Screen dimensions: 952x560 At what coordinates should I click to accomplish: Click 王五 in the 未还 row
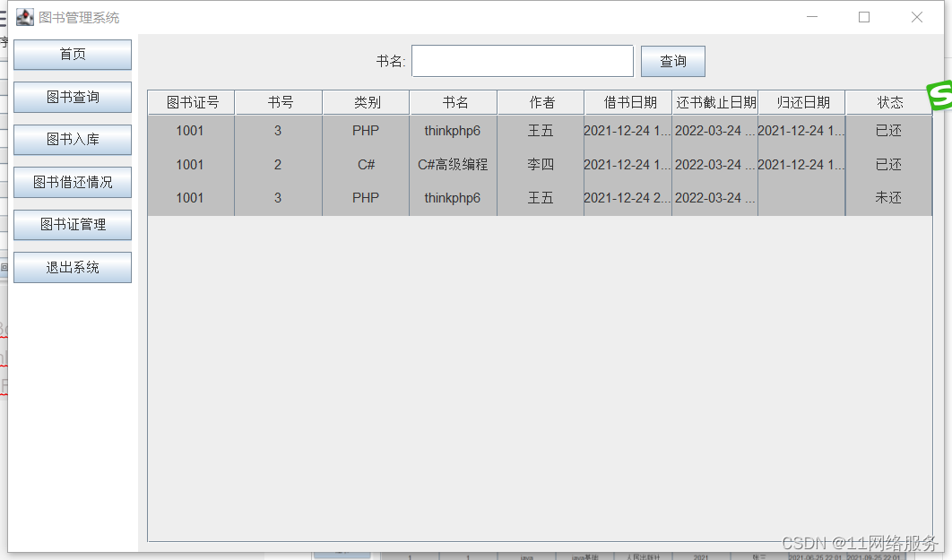click(541, 198)
